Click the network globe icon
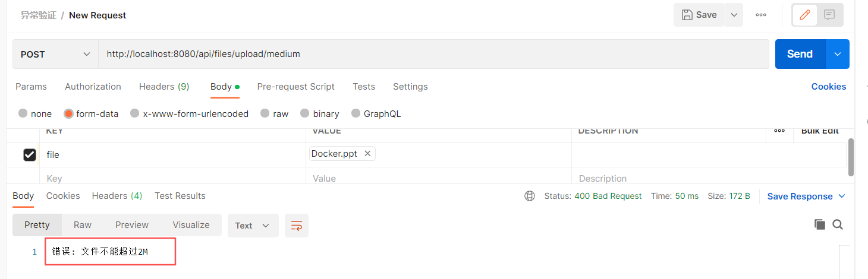The height and width of the screenshot is (279, 868). pos(530,196)
